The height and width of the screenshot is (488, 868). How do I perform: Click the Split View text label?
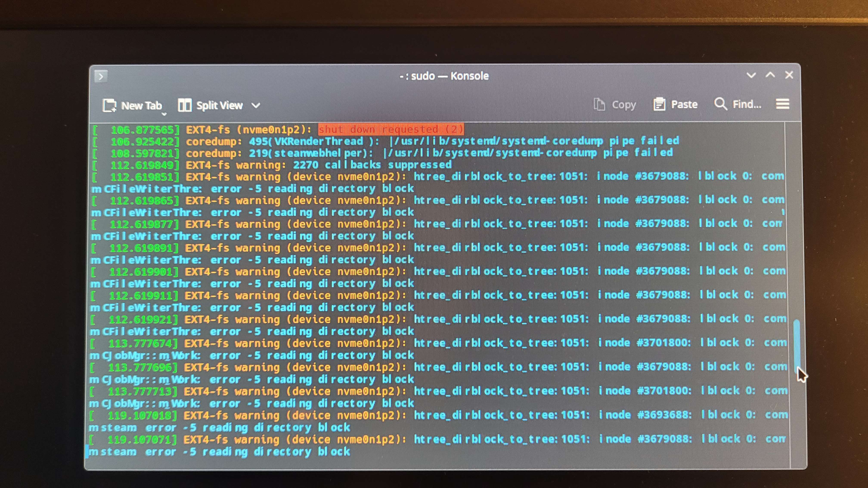[219, 106]
